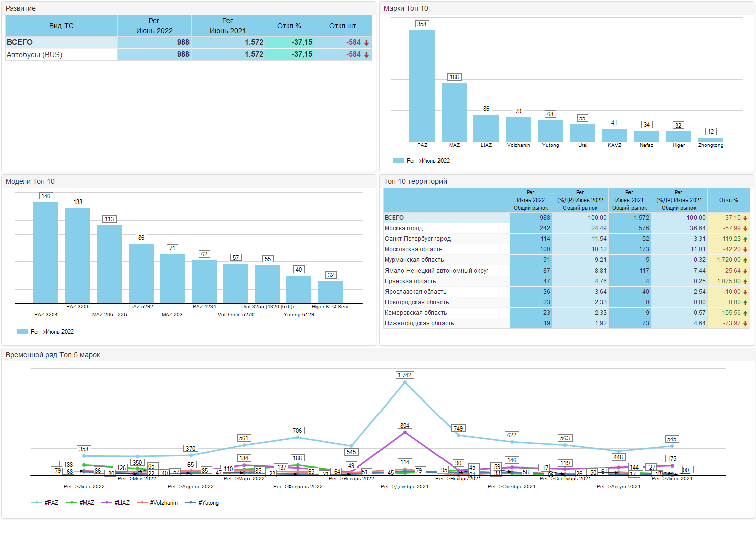Click green up arrow in Мурманская область row
The height and width of the screenshot is (534, 756).
coord(745,260)
